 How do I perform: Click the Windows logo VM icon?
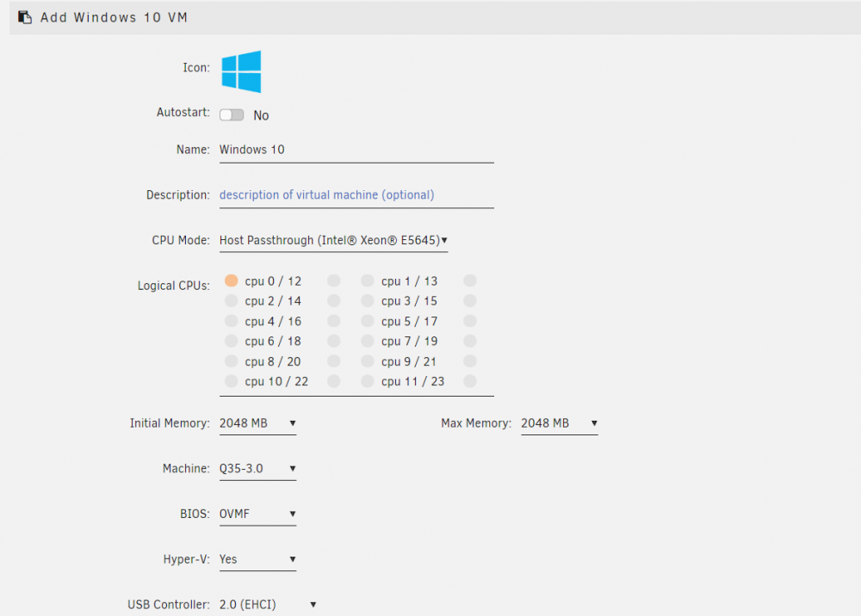pos(241,72)
